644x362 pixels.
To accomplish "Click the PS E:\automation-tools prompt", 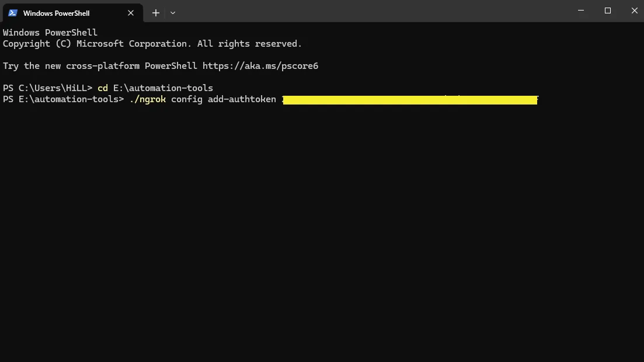I will pos(64,99).
